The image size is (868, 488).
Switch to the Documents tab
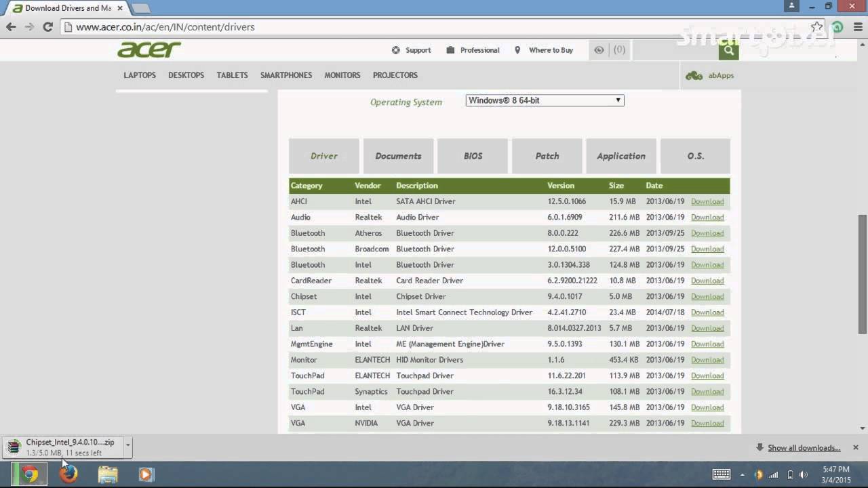click(398, 156)
